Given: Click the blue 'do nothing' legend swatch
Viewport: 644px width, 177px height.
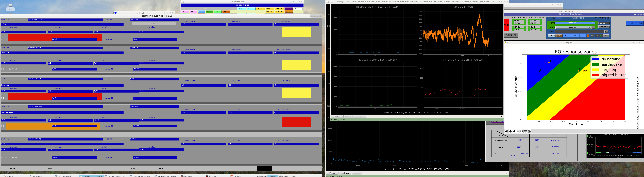Looking at the screenshot, I should pyautogui.click(x=595, y=59).
